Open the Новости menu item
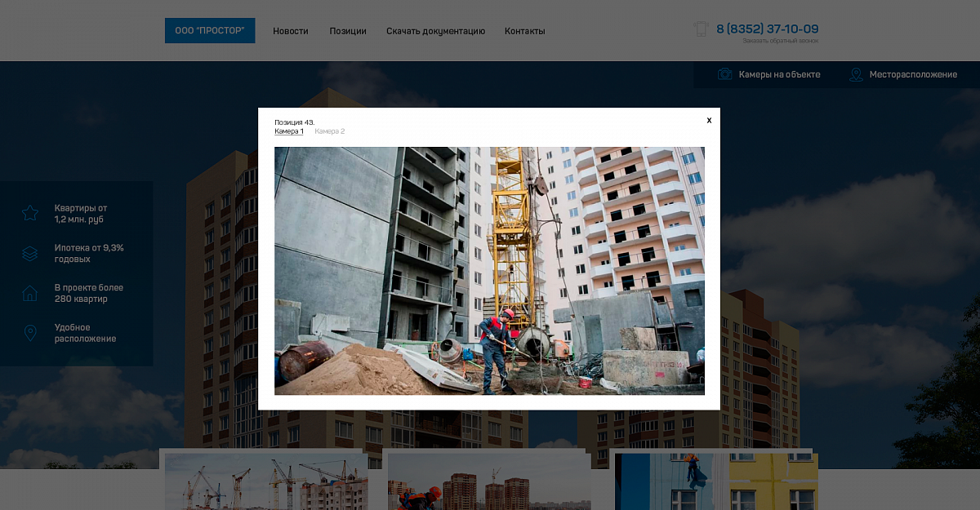 [x=291, y=31]
